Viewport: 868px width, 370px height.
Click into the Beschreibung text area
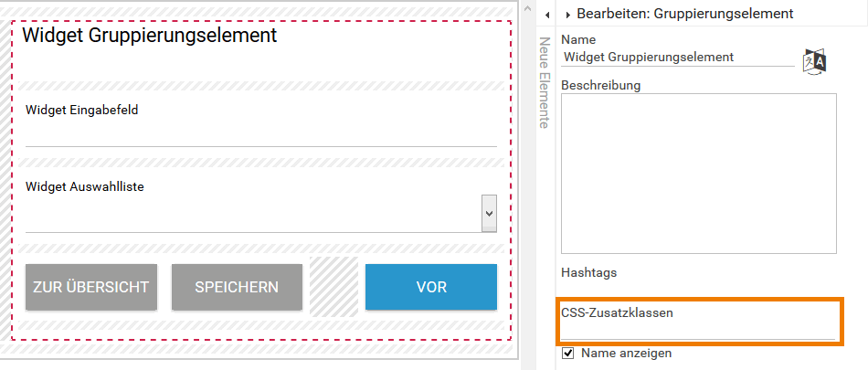point(698,173)
